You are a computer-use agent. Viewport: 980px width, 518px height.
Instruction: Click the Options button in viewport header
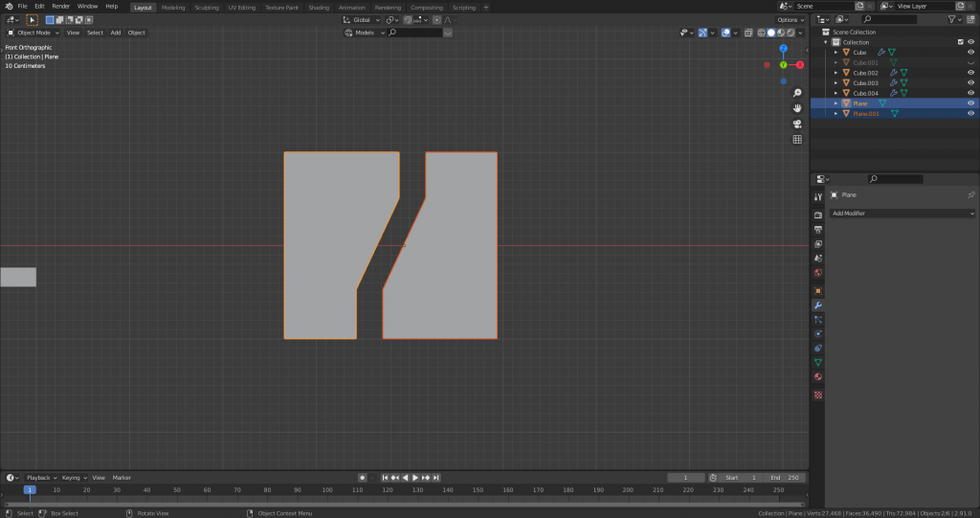790,19
